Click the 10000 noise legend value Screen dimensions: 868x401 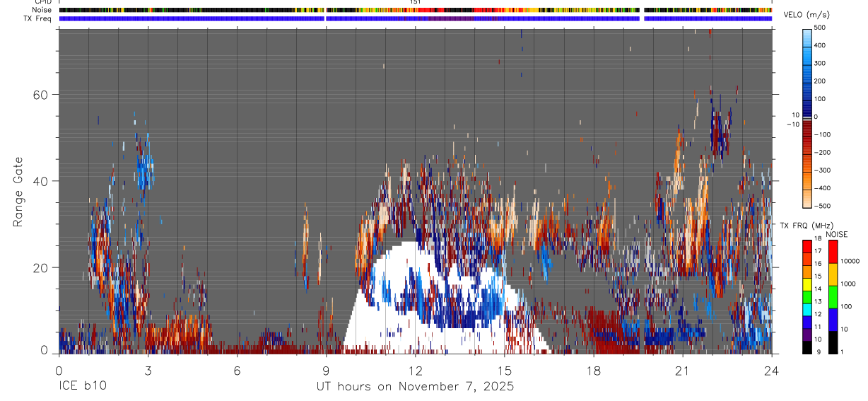click(850, 261)
